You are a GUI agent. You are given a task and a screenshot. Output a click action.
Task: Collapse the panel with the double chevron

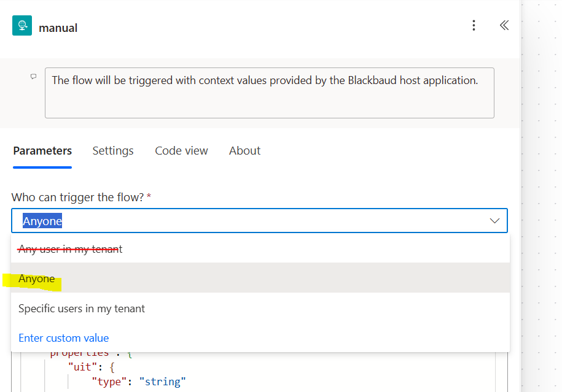pyautogui.click(x=504, y=25)
